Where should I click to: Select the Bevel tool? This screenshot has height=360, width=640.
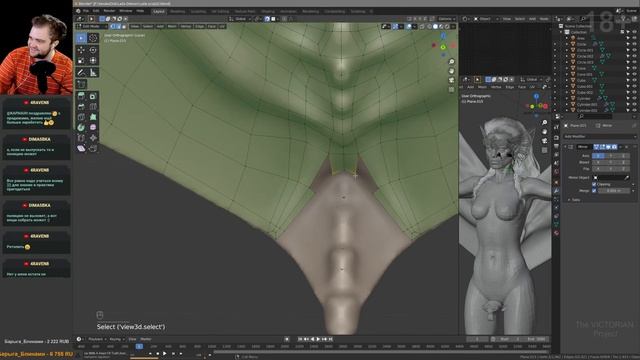[x=81, y=107]
